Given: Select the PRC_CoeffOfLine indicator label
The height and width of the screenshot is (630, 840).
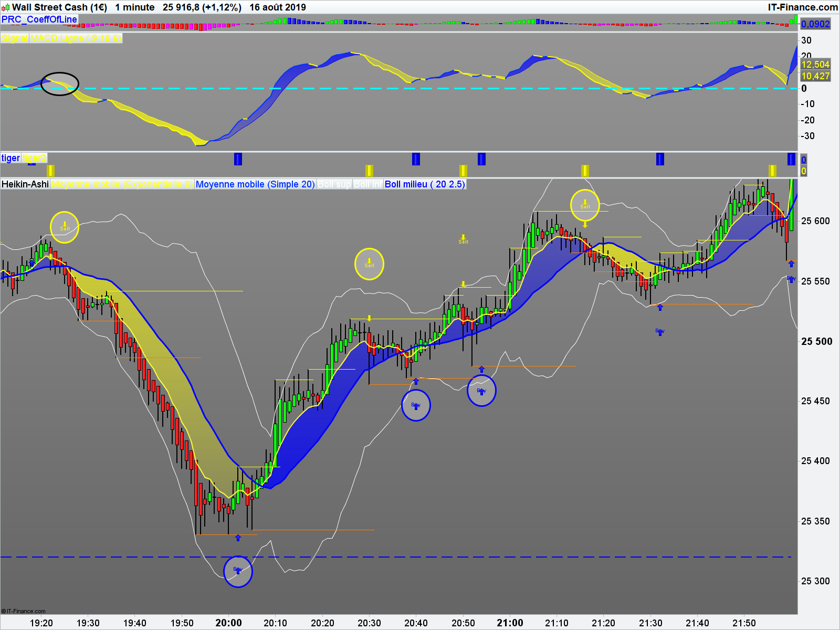Looking at the screenshot, I should coord(39,19).
